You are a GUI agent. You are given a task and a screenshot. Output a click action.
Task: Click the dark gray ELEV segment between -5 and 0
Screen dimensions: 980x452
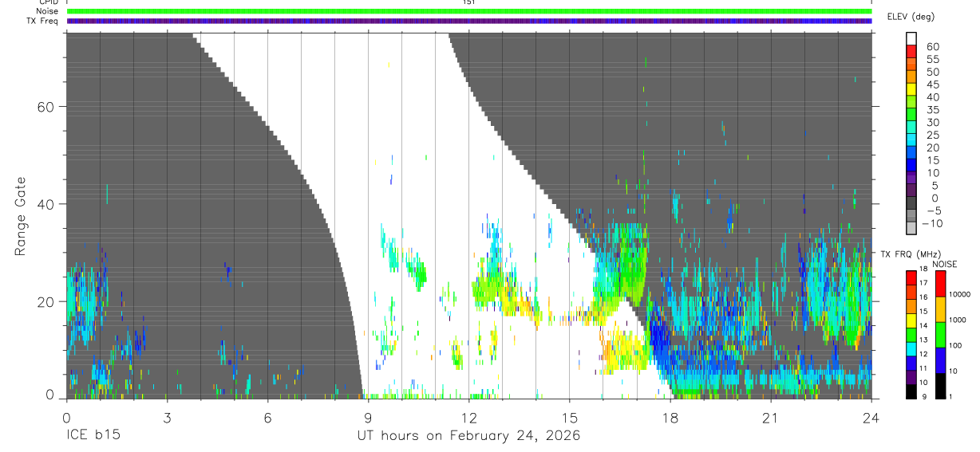(x=911, y=203)
